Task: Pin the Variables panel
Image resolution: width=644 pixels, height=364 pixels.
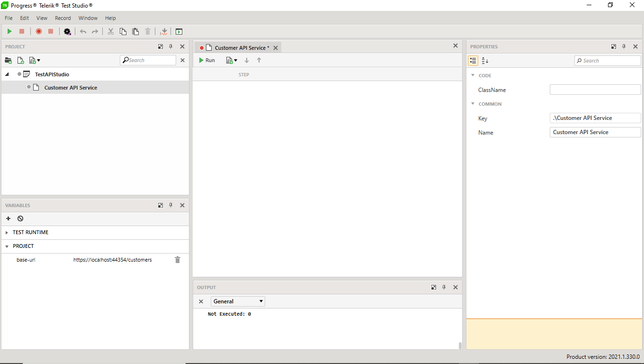Action: coord(171,205)
